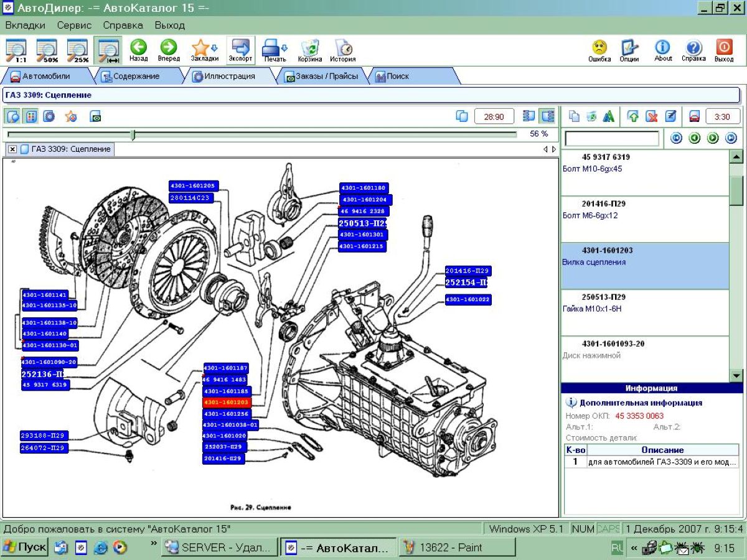This screenshot has width=747, height=560.
Task: Open the Windows Пуск start button
Action: point(24,548)
